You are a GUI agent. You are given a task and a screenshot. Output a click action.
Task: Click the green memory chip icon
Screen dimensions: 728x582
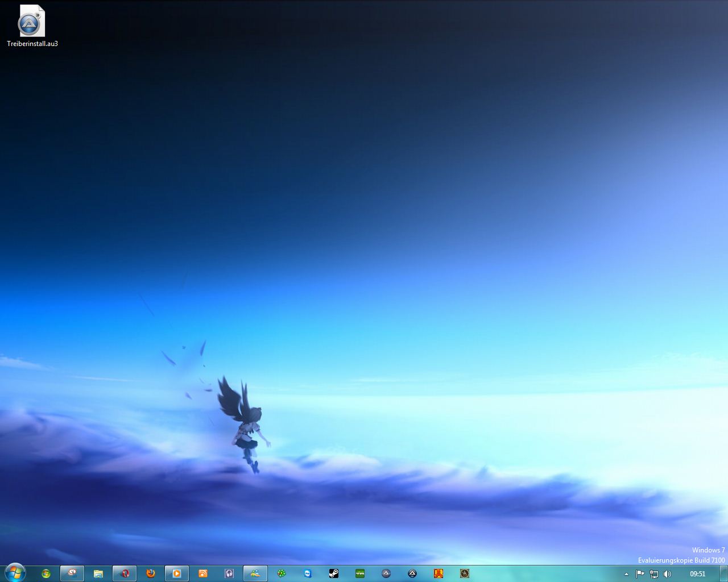point(360,573)
